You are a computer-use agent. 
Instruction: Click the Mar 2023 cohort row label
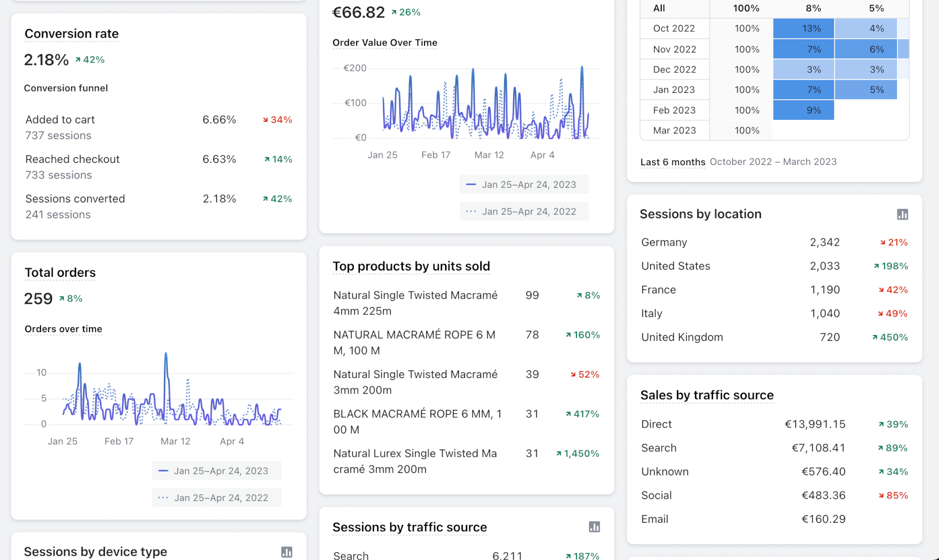click(x=674, y=131)
